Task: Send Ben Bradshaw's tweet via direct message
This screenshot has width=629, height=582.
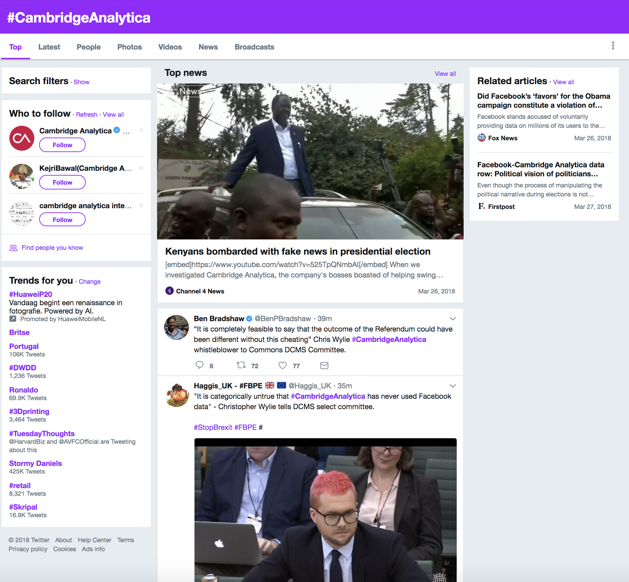Action: tap(324, 365)
